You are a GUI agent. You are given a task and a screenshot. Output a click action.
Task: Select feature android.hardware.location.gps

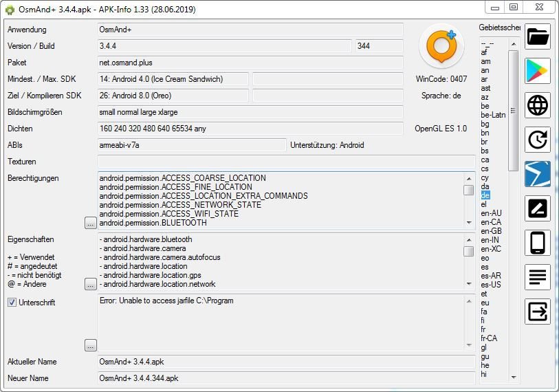150,275
